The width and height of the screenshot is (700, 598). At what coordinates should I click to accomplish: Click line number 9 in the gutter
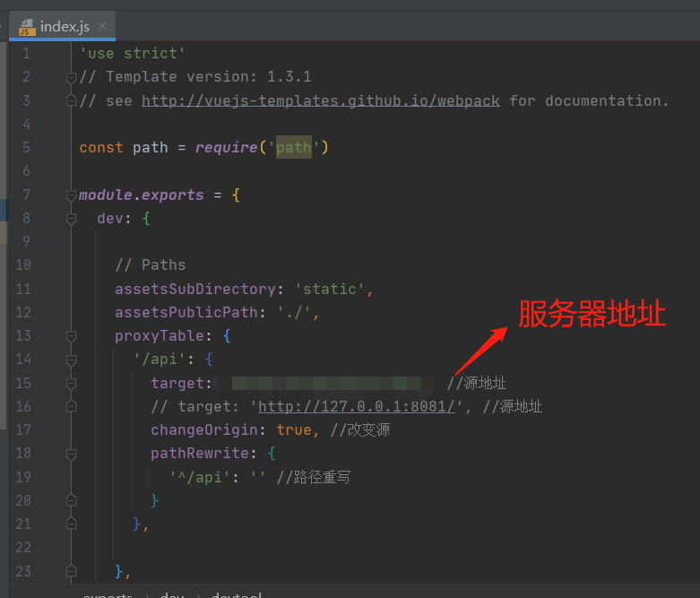point(26,241)
